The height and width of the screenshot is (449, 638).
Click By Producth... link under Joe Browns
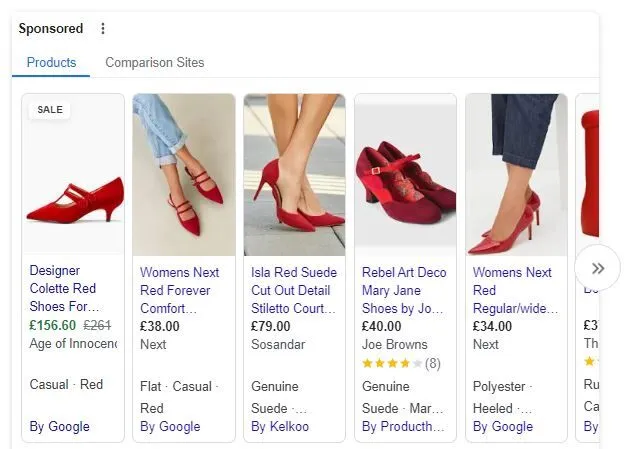(403, 426)
